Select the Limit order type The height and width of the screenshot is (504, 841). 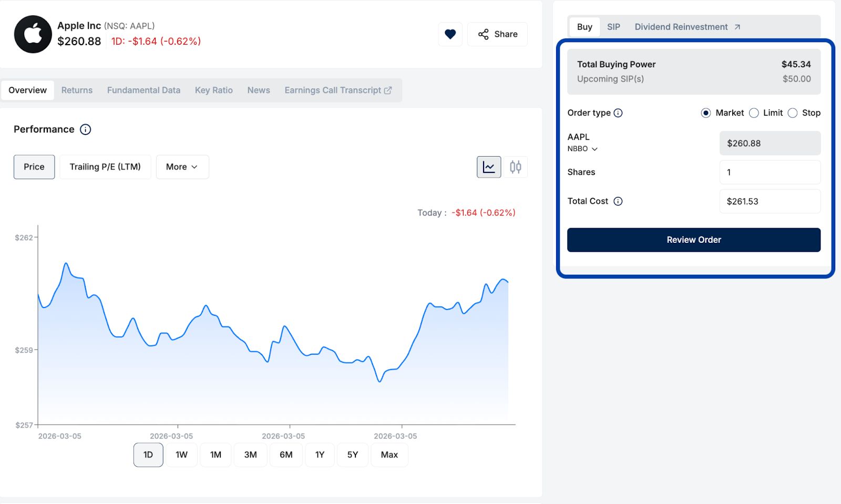coord(754,113)
